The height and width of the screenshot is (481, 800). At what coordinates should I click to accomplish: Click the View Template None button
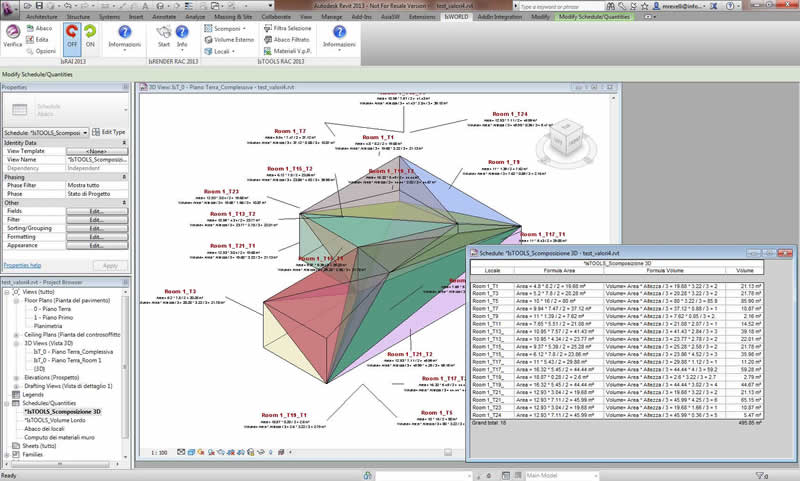point(97,151)
